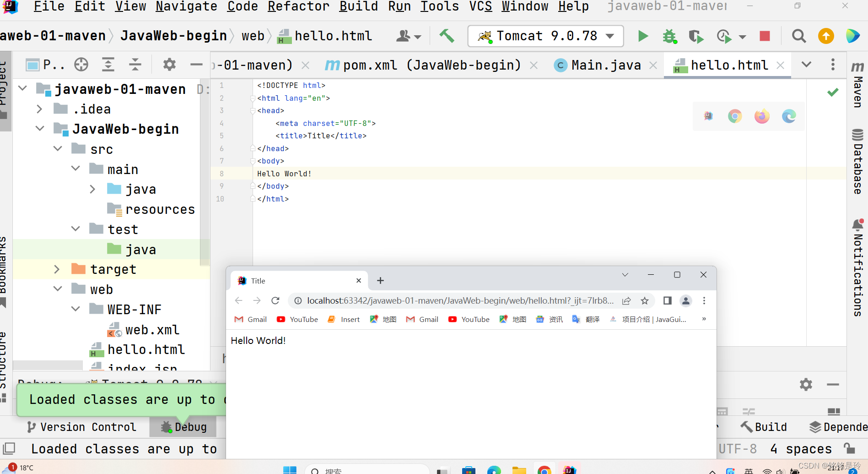
Task: Start debugging with the bug icon
Action: pos(669,36)
